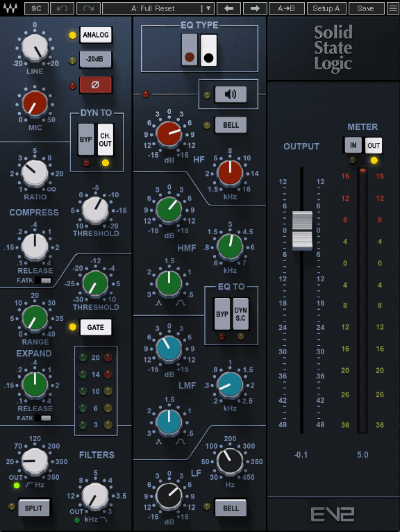Click the output level meter bar
The image size is (400, 532).
pos(362,302)
